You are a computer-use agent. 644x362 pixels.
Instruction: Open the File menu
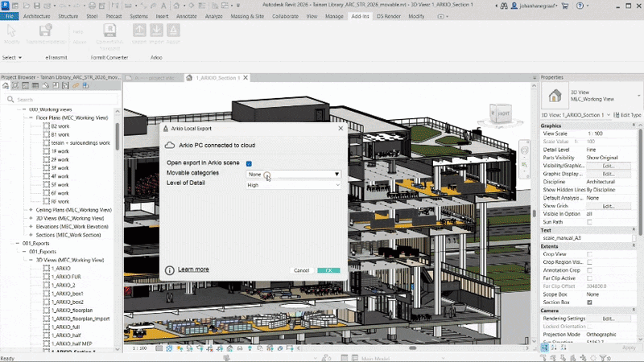tap(10, 16)
